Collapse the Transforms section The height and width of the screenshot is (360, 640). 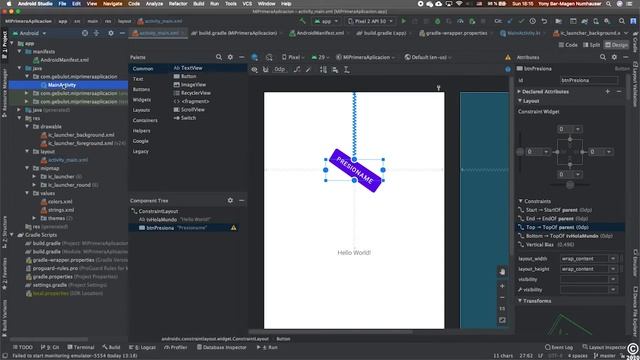(520, 301)
